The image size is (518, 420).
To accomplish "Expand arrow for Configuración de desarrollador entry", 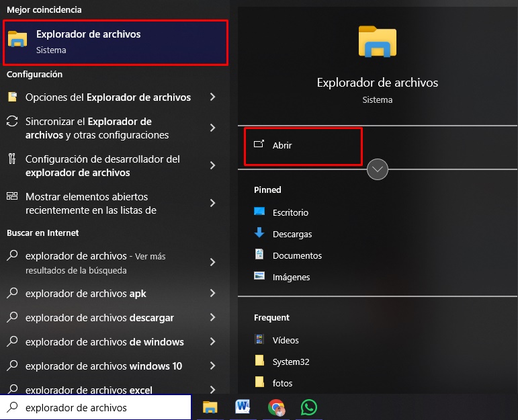I will [213, 165].
